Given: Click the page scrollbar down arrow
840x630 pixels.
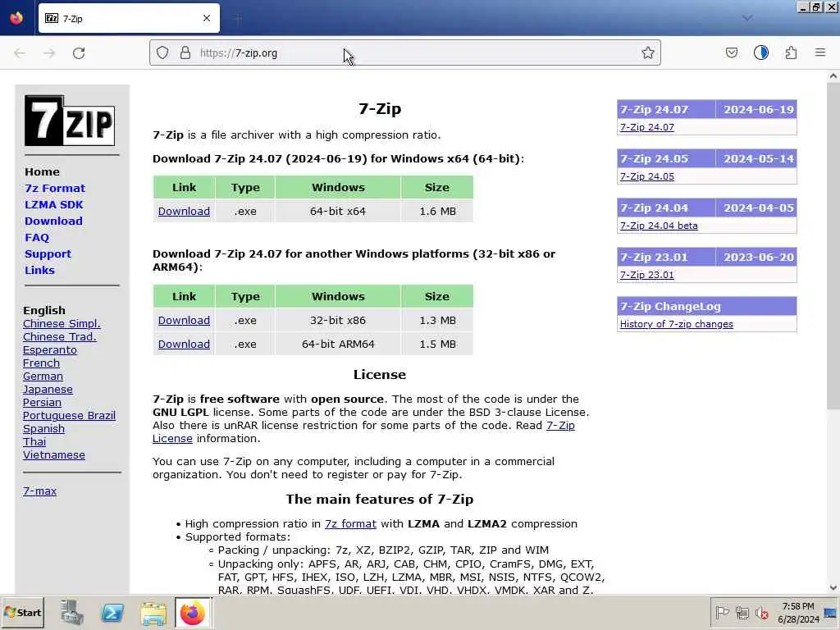Looking at the screenshot, I should pyautogui.click(x=833, y=587).
